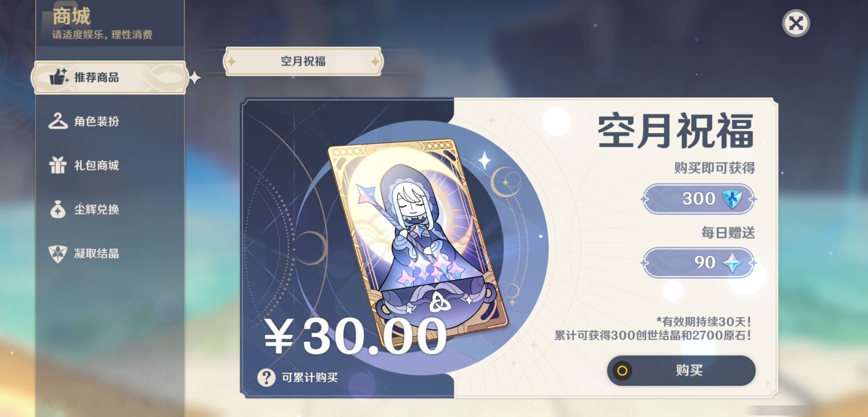
Task: Click the 可累计购买 info link
Action: pos(310,377)
